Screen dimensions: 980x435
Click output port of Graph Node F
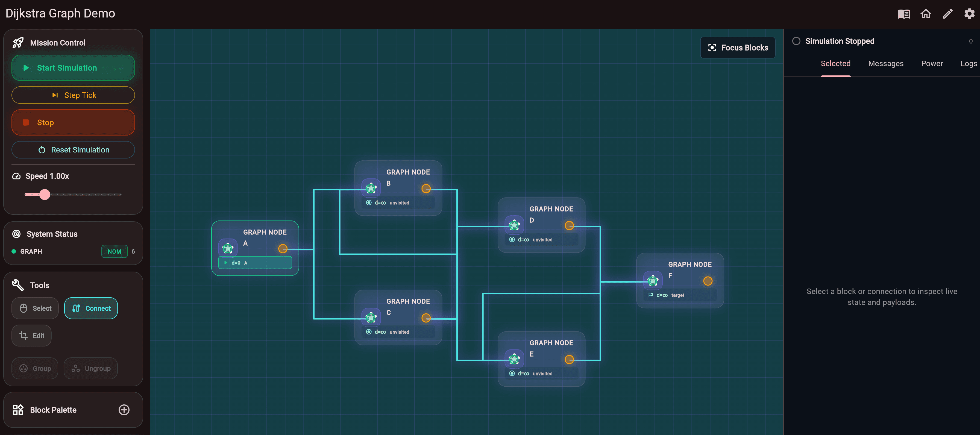click(708, 281)
